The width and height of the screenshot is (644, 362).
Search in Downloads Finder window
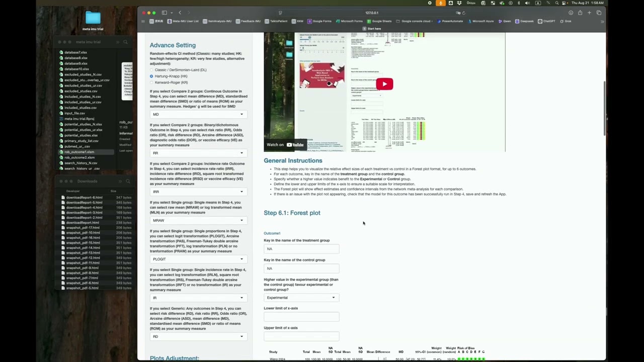[x=128, y=181]
